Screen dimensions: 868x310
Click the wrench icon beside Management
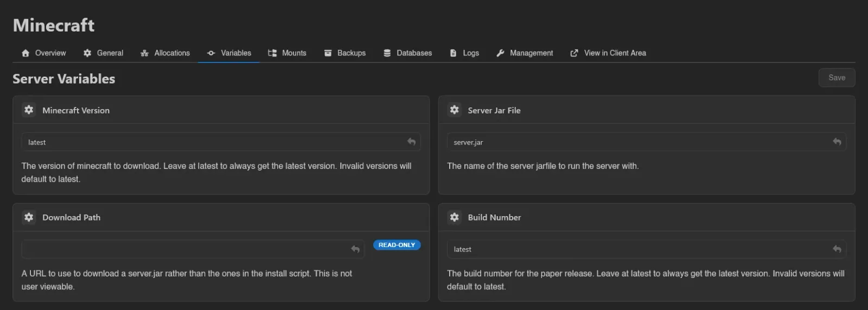click(500, 53)
